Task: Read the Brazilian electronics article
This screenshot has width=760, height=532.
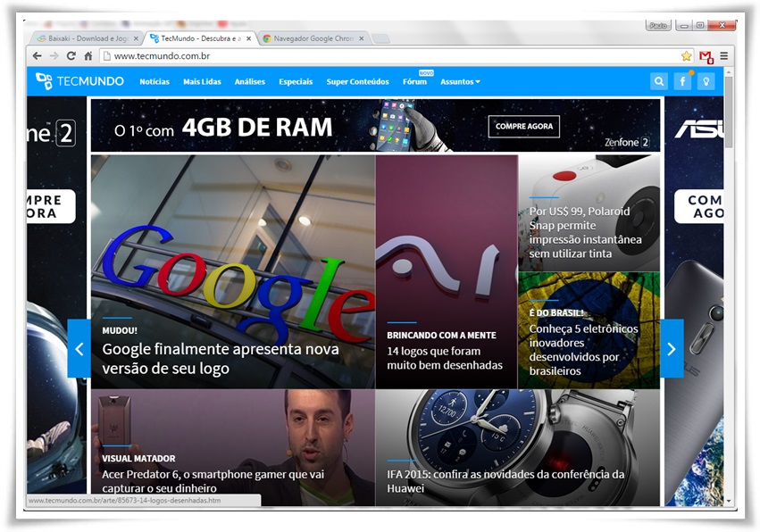Action: [x=583, y=349]
